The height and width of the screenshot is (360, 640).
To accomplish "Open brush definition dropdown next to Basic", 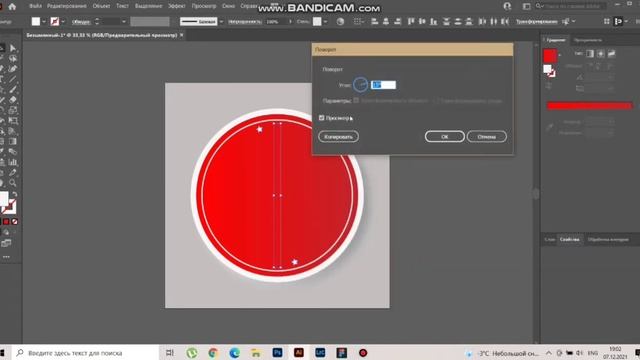I will (x=221, y=22).
